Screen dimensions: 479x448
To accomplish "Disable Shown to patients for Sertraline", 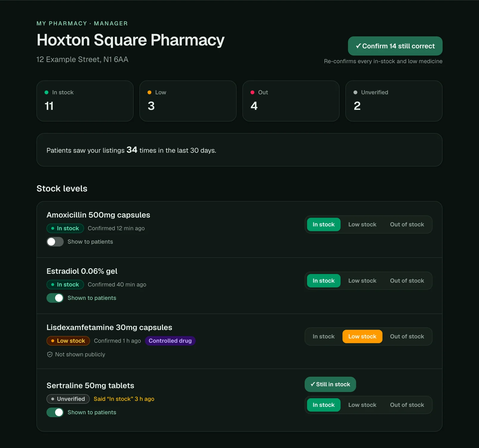I will point(55,412).
